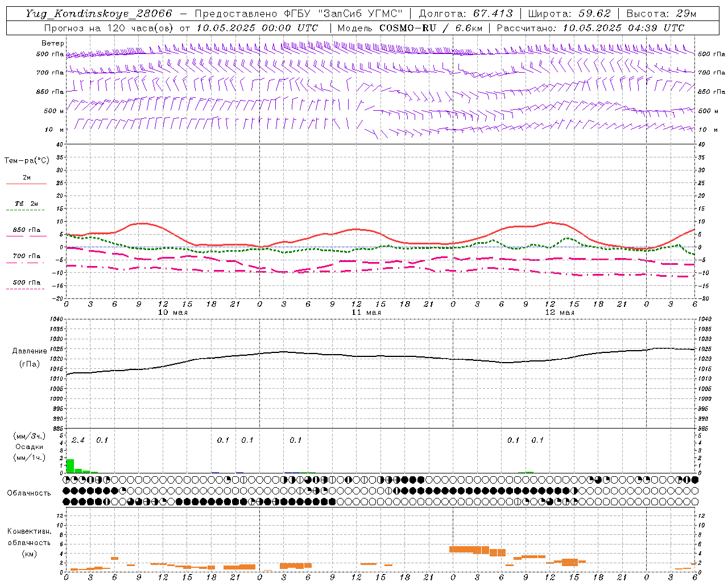Image resolution: width=728 pixels, height=582 pixels.
Task: Click the '12 мая' date label
Action: [x=560, y=313]
